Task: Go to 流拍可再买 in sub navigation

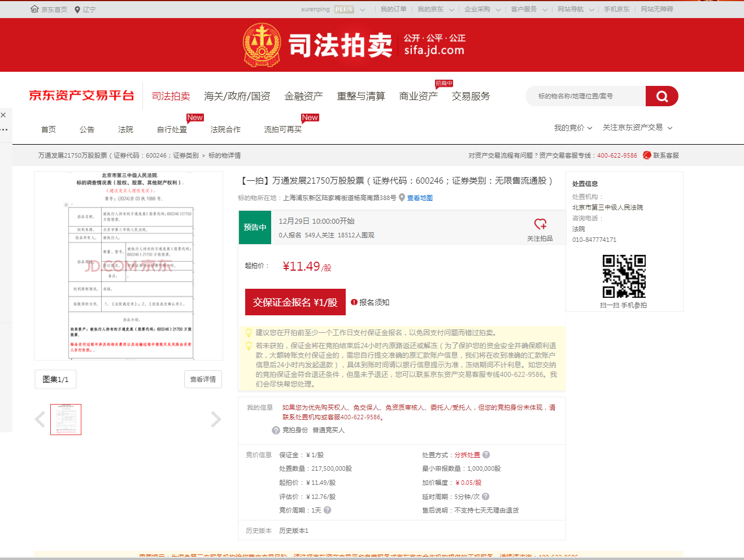Action: coord(283,129)
